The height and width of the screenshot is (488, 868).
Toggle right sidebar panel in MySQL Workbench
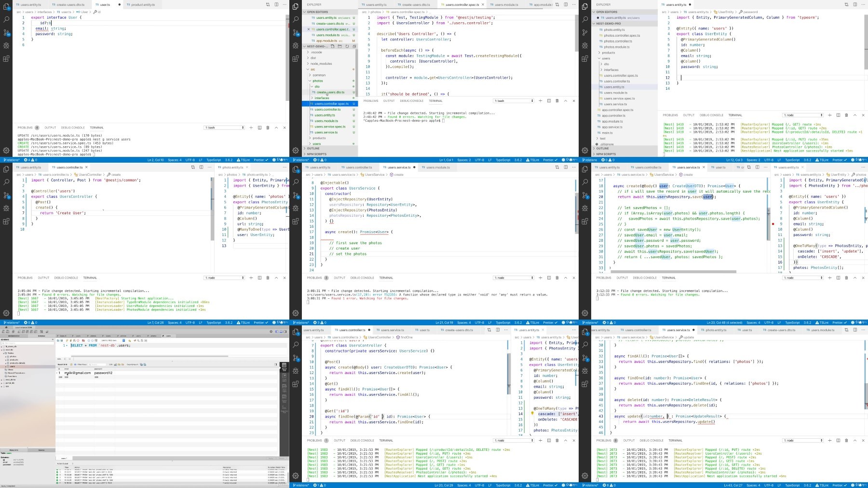coord(285,332)
